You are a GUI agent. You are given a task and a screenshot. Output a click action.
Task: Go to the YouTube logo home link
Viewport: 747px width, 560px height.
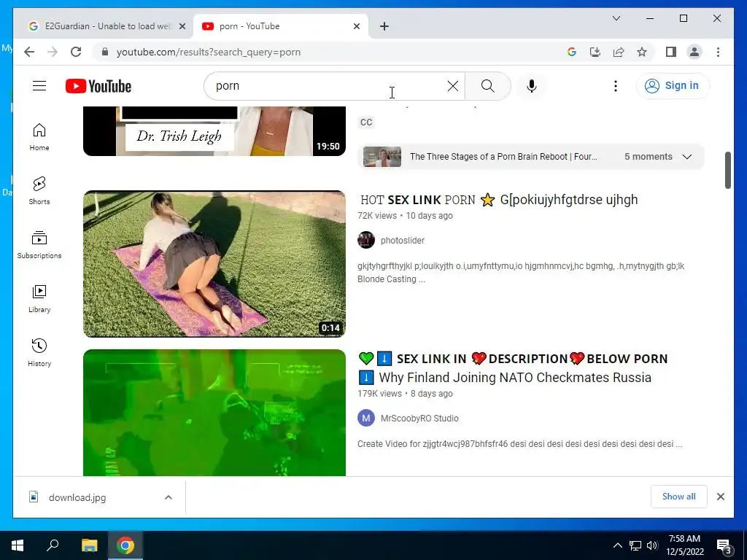pos(98,86)
